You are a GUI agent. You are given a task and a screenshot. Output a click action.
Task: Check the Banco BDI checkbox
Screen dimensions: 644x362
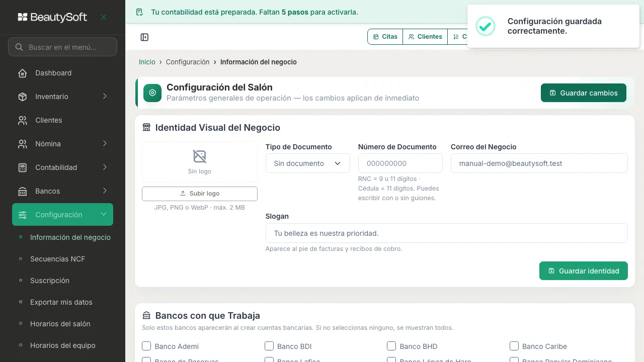click(269, 346)
